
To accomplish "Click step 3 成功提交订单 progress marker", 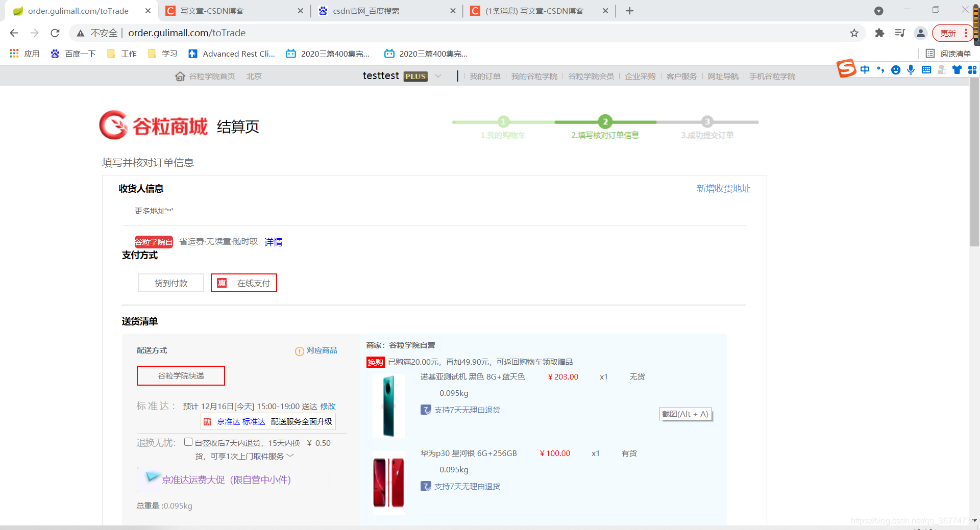I will click(707, 121).
